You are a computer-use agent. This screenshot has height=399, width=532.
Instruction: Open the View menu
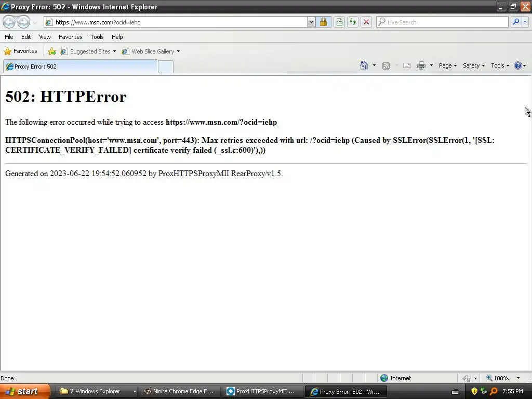(x=45, y=37)
